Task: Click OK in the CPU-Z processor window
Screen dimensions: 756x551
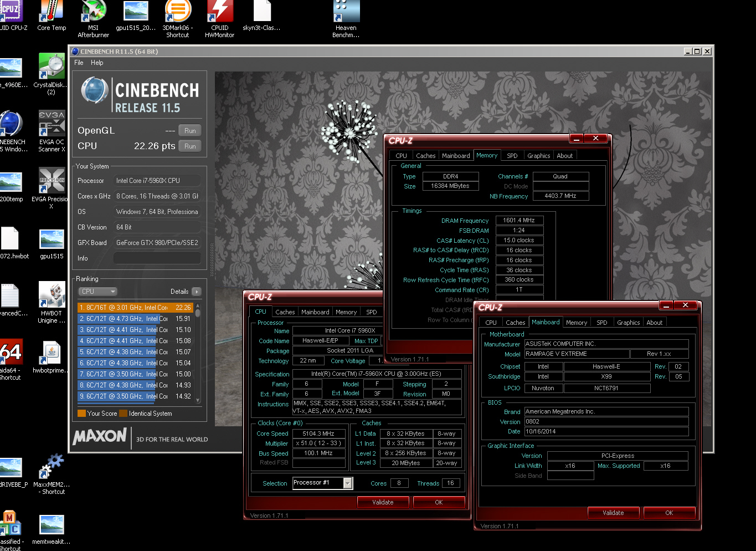Action: 439,502
